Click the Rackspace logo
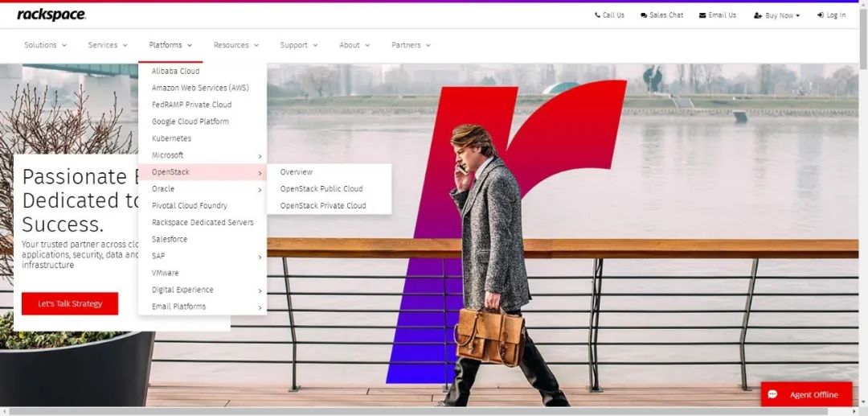 tap(51, 15)
